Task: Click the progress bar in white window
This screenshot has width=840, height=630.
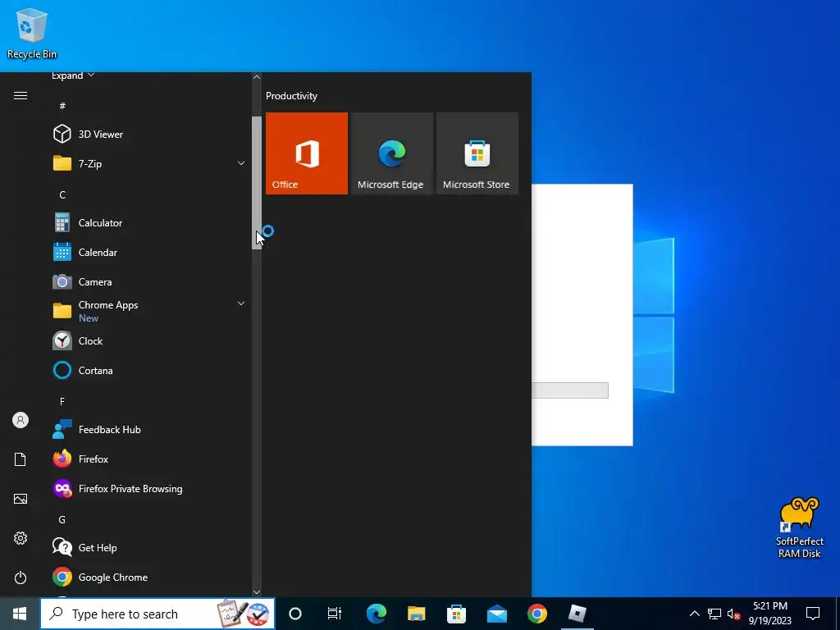Action: coord(570,390)
